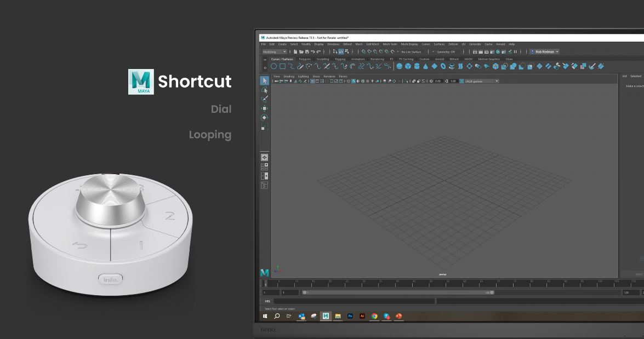The height and width of the screenshot is (339, 644).
Task: Click the New Scene icon
Action: [x=295, y=51]
